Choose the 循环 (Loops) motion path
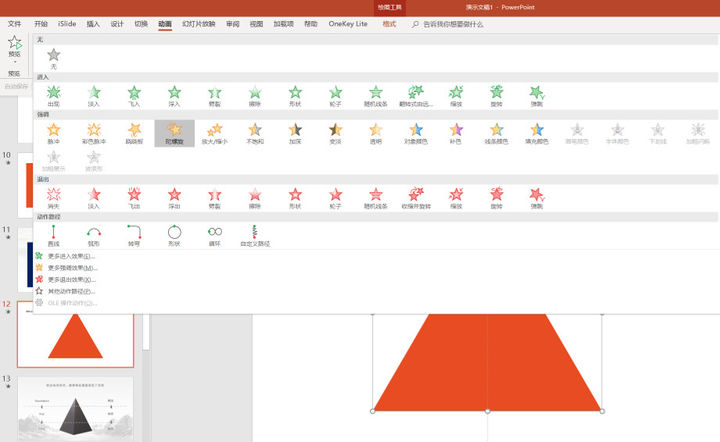Screen dimensions: 720x442 click(x=214, y=235)
